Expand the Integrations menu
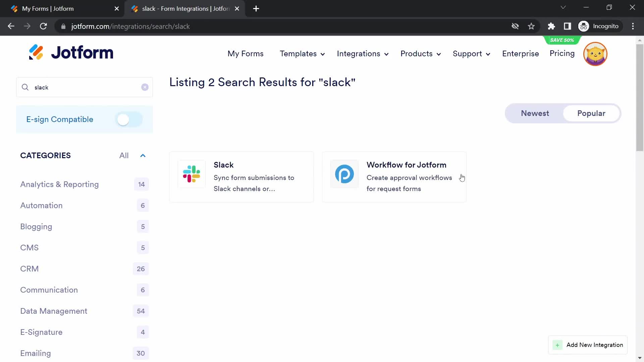Viewport: 644px width, 362px height. [x=363, y=54]
